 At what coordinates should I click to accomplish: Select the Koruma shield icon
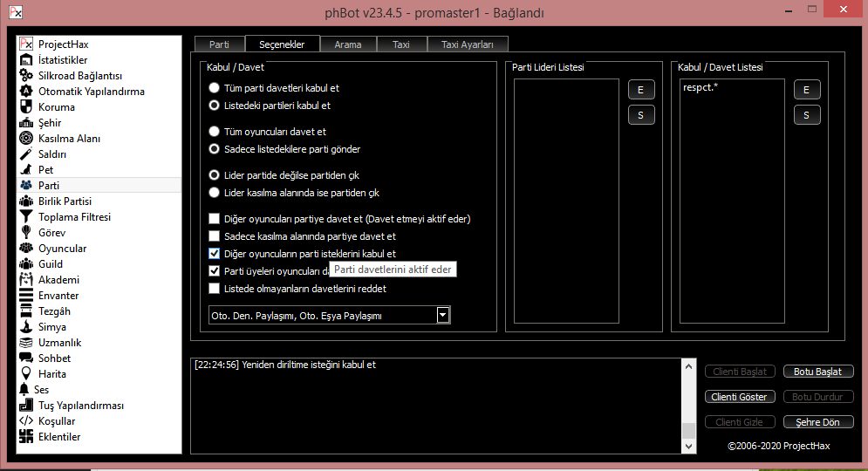(26, 107)
